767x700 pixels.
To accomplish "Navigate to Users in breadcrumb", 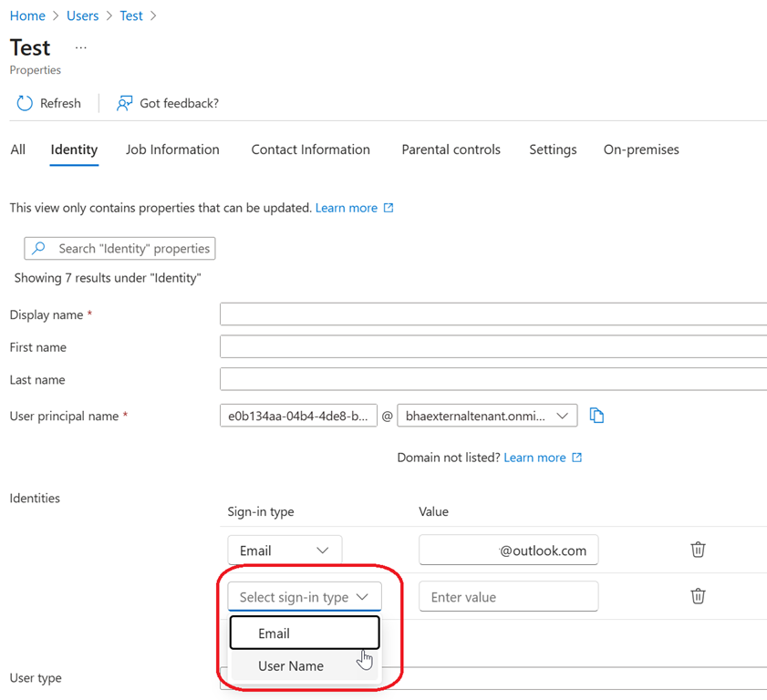I will [x=82, y=15].
